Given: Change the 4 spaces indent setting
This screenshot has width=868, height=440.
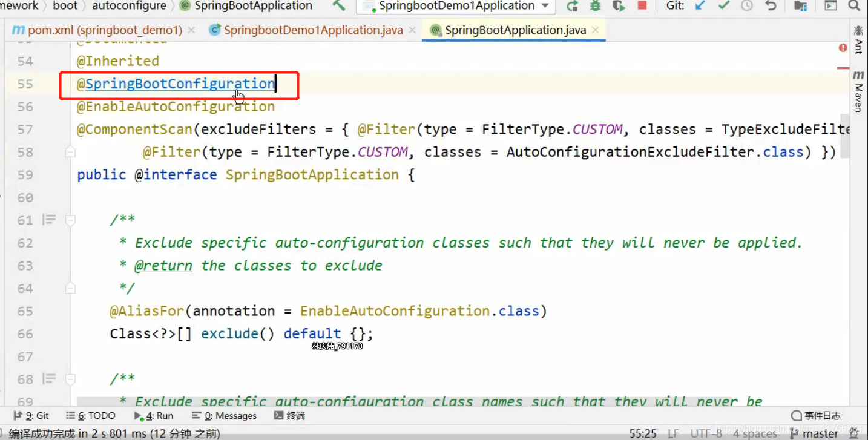Looking at the screenshot, I should point(755,433).
